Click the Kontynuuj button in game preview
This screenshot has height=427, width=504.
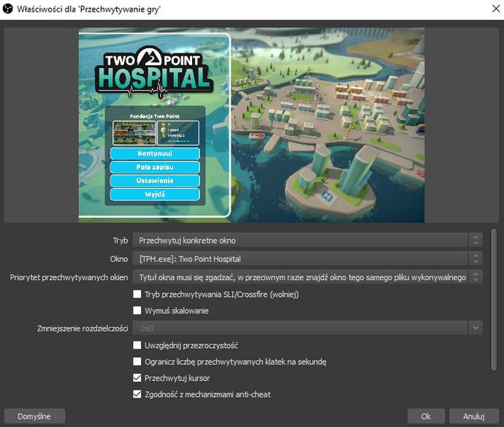(x=155, y=154)
